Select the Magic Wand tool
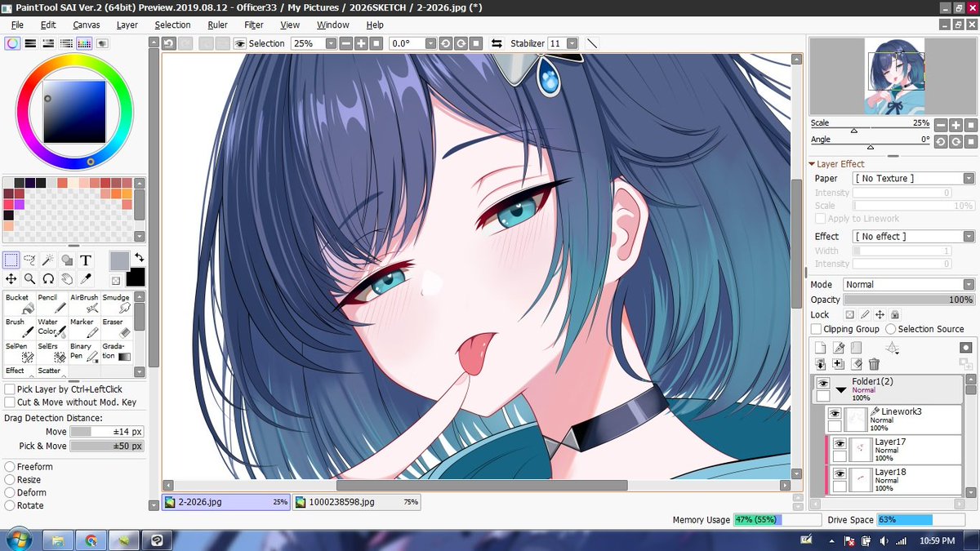 48,260
